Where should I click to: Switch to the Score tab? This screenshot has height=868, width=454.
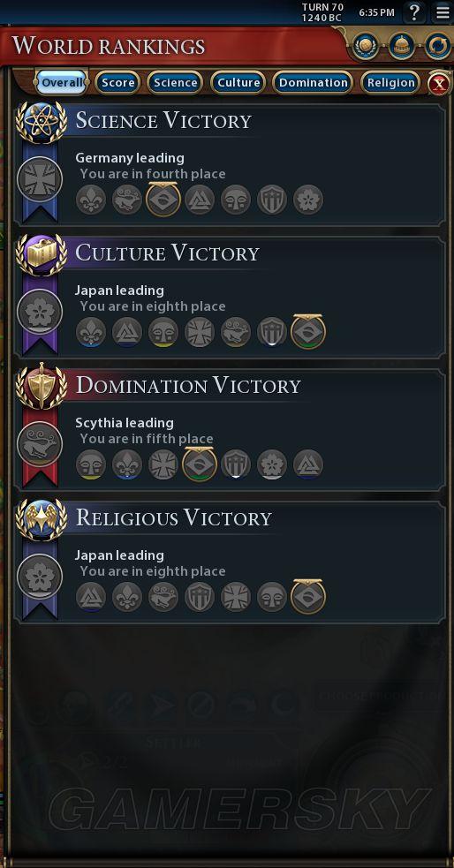tap(118, 83)
